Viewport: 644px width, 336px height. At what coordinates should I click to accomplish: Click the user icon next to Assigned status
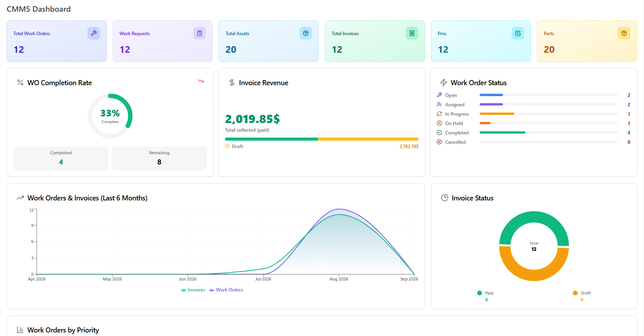[439, 104]
